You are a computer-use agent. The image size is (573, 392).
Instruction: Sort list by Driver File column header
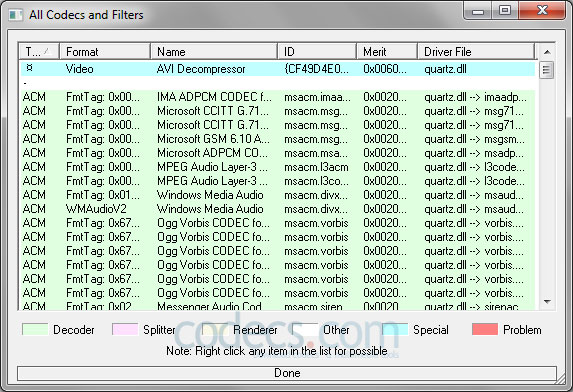pos(476,52)
